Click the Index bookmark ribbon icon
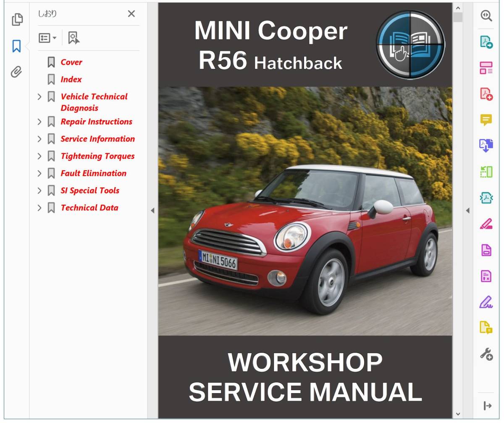 [x=51, y=79]
